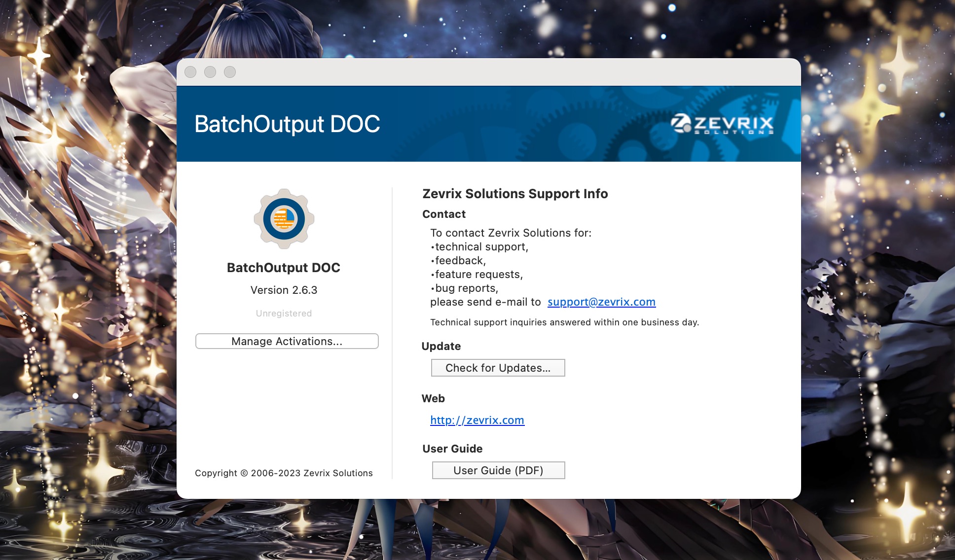
Task: Click the feedback bullet line
Action: click(x=458, y=260)
